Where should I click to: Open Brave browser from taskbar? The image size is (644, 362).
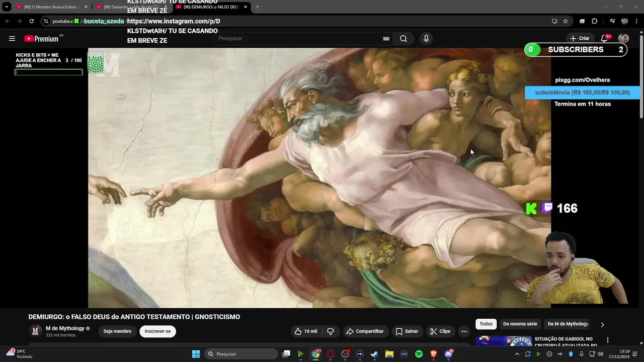pos(434,354)
